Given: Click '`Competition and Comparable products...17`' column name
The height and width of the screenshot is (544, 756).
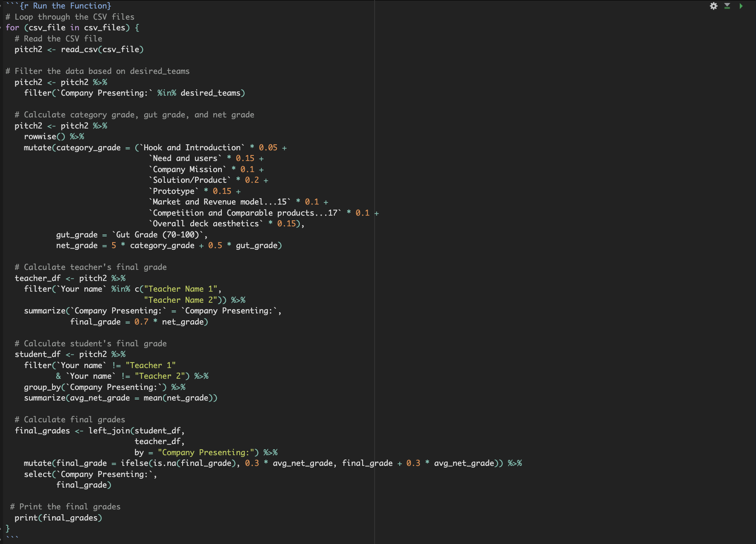Looking at the screenshot, I should [x=245, y=213].
